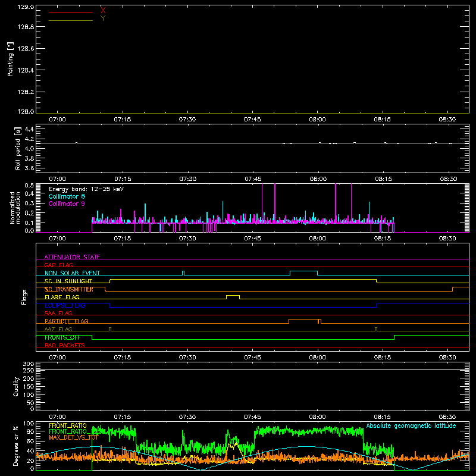Click the cyan Collimator 8 spike right of 08:00
Image resolution: width=476 pixels, height=476 pixels.
point(369,212)
